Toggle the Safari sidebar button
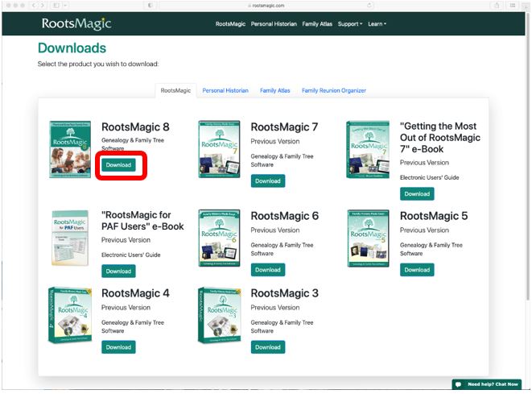This screenshot has height=394, width=532. click(56, 6)
